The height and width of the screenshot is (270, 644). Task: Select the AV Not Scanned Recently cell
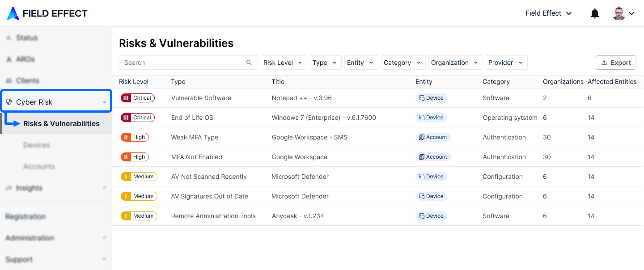click(209, 177)
